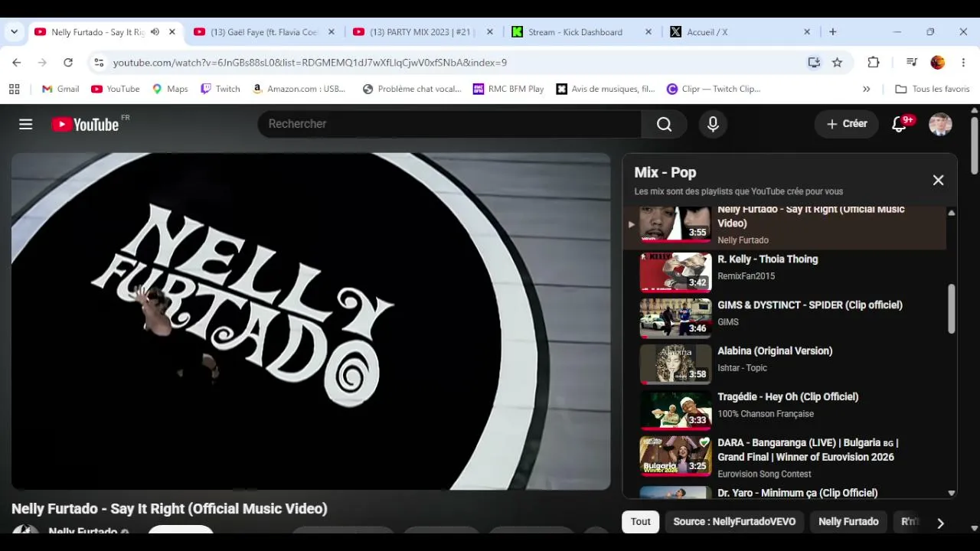Close the Gaël Faye tab

tap(332, 32)
